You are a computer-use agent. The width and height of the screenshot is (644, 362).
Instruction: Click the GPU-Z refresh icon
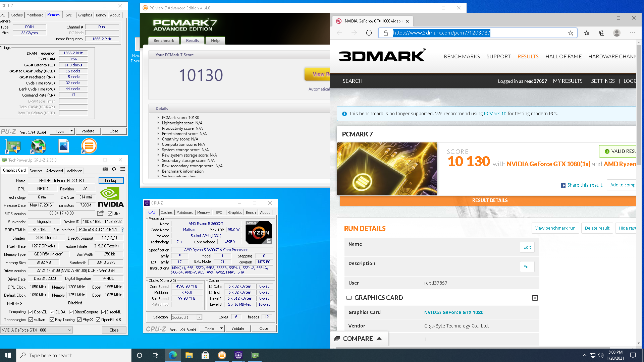point(114,169)
